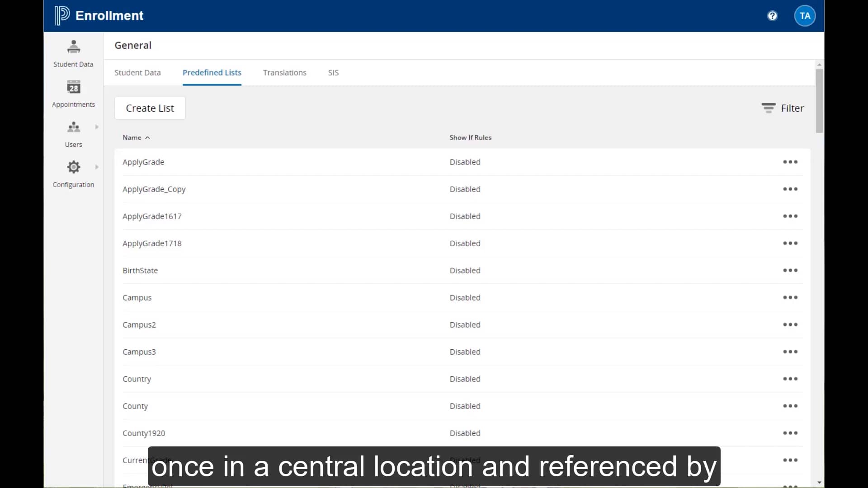Click the Configuration gear icon
Screen dimensions: 868x488
(73, 167)
